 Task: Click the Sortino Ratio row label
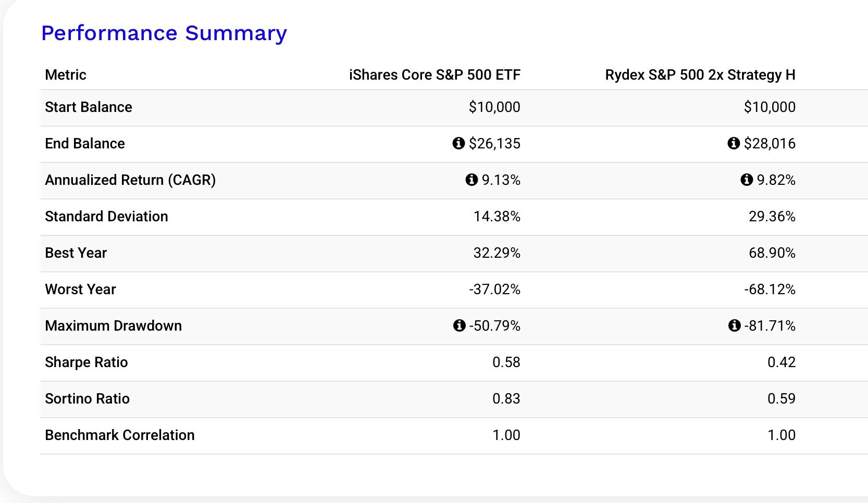(87, 399)
